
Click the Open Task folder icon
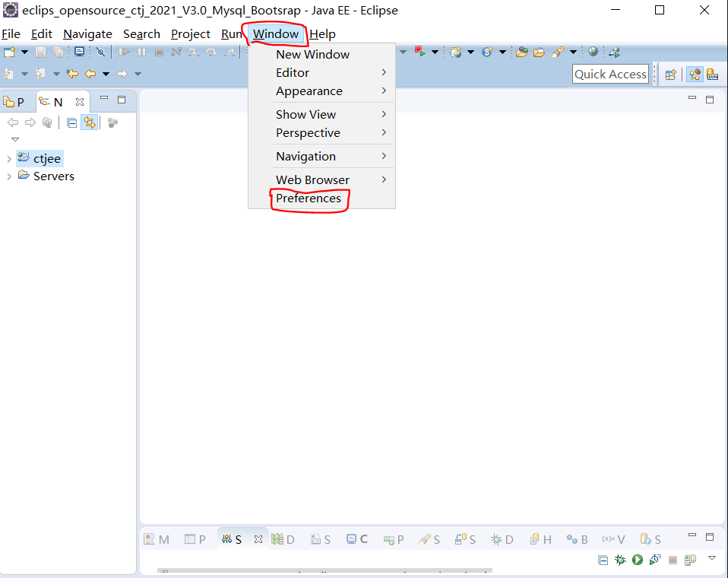[x=539, y=52]
